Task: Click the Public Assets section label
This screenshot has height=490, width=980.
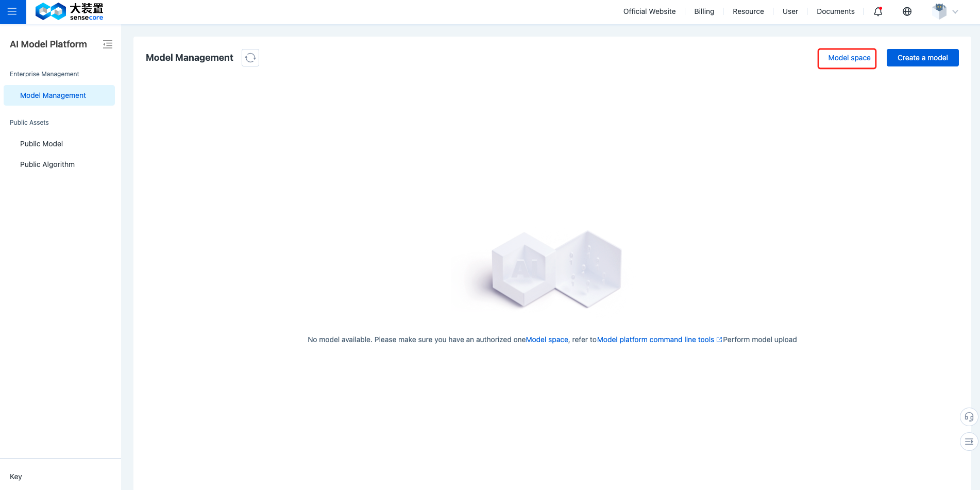Action: pos(29,123)
